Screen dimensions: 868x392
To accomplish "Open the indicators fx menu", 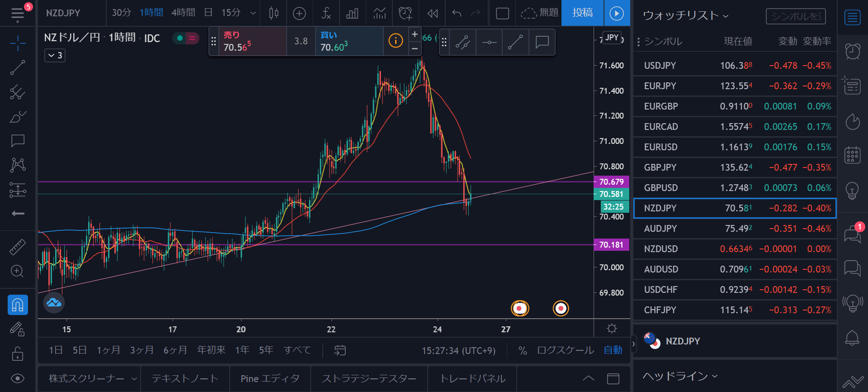I will [x=326, y=13].
